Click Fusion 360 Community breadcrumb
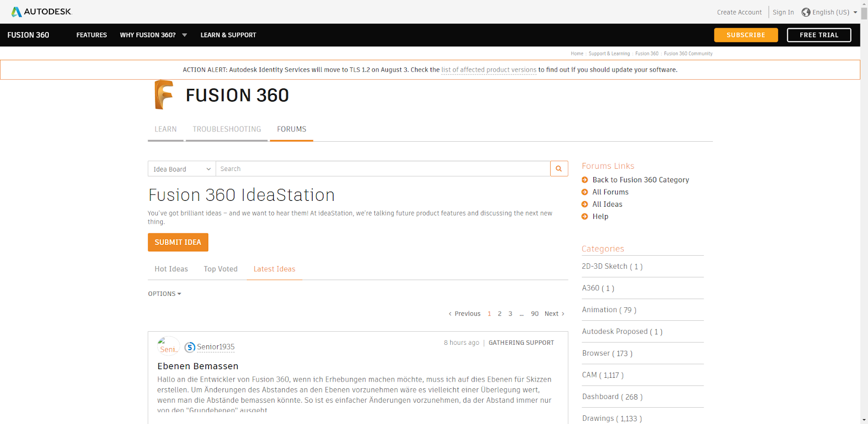Screen dimensions: 868x424 coord(688,54)
